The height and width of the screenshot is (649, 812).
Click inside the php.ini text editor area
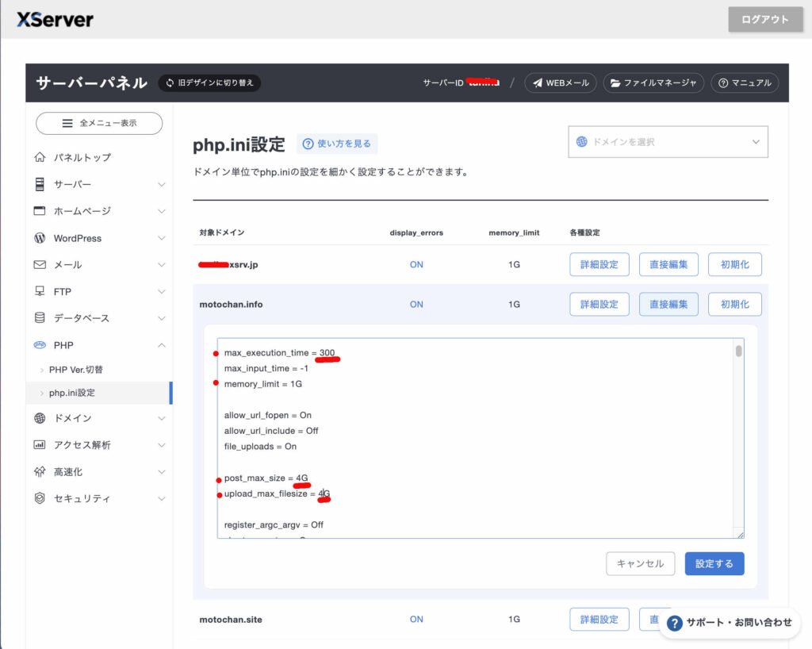[x=480, y=438]
